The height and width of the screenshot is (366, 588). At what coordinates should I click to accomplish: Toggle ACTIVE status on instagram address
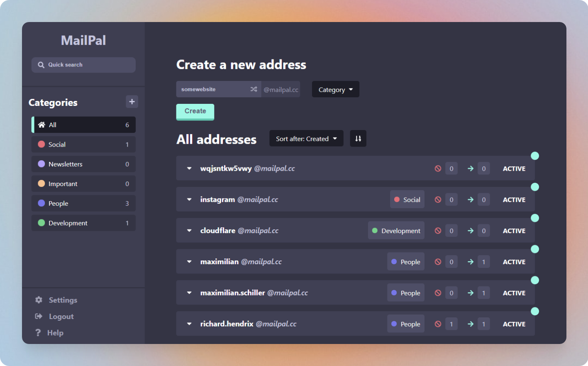[514, 200]
